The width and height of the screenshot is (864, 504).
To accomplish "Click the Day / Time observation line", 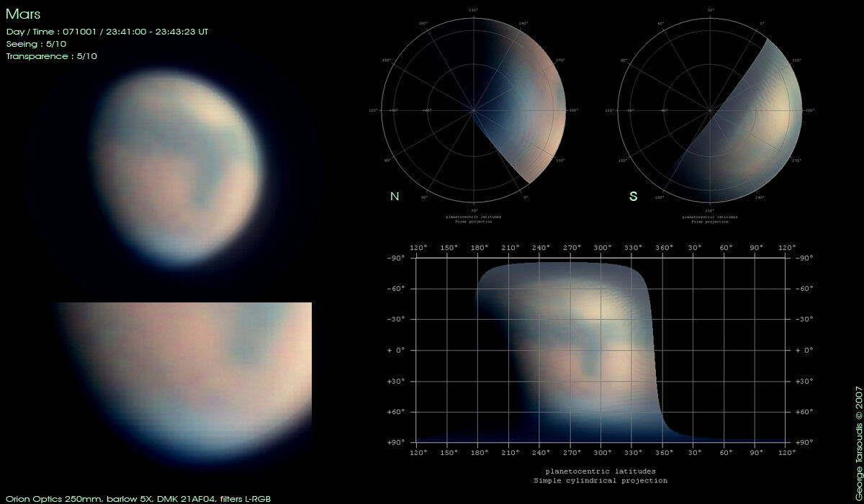I will point(107,32).
